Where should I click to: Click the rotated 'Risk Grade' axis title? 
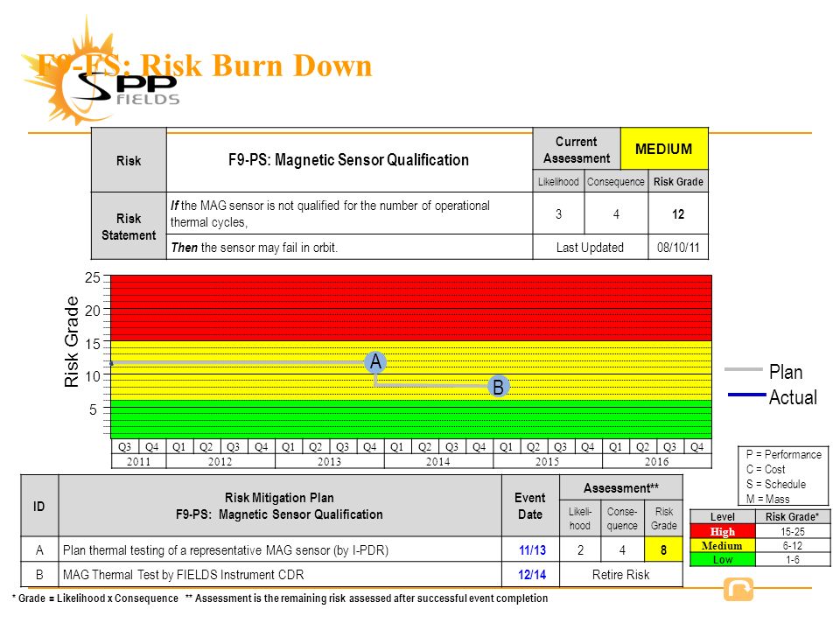(71, 342)
